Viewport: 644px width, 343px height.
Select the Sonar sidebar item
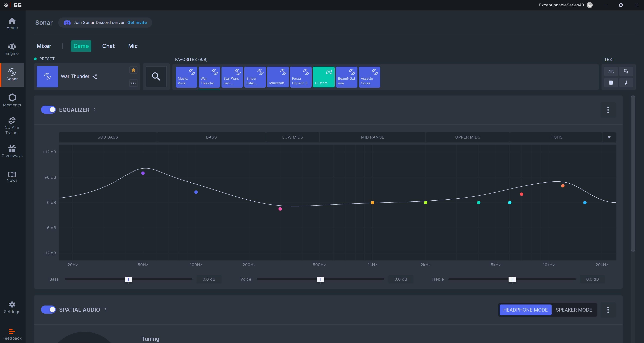[12, 75]
